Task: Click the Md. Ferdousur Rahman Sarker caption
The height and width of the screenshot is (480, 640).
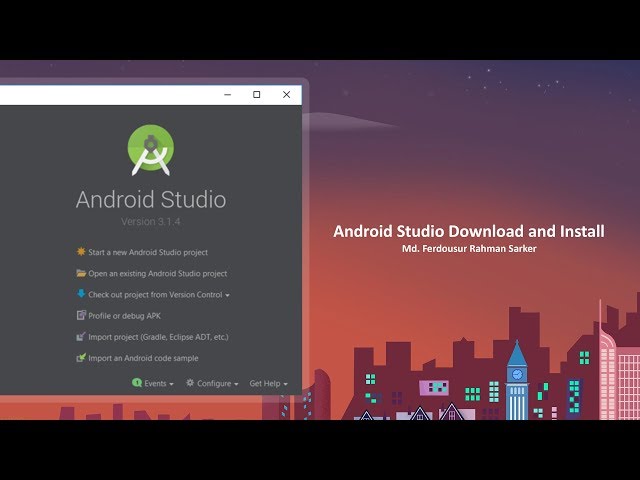Action: click(x=469, y=249)
